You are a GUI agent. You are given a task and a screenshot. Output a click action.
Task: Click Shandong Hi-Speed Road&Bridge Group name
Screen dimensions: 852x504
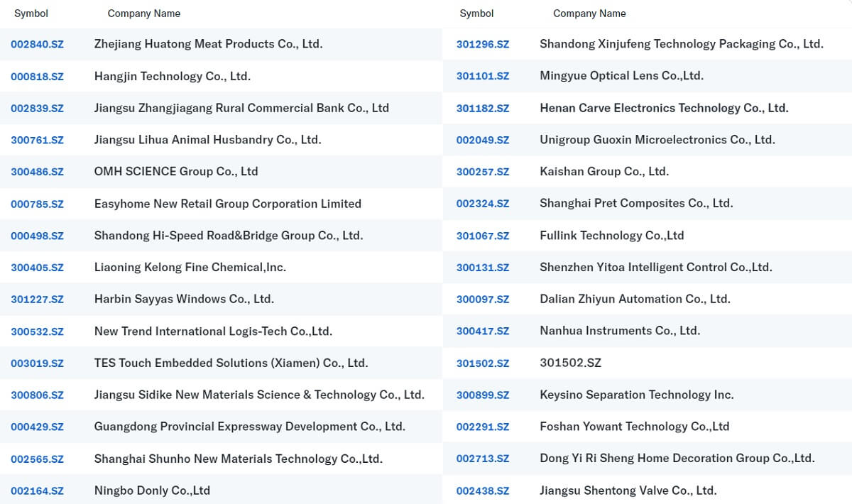point(229,235)
